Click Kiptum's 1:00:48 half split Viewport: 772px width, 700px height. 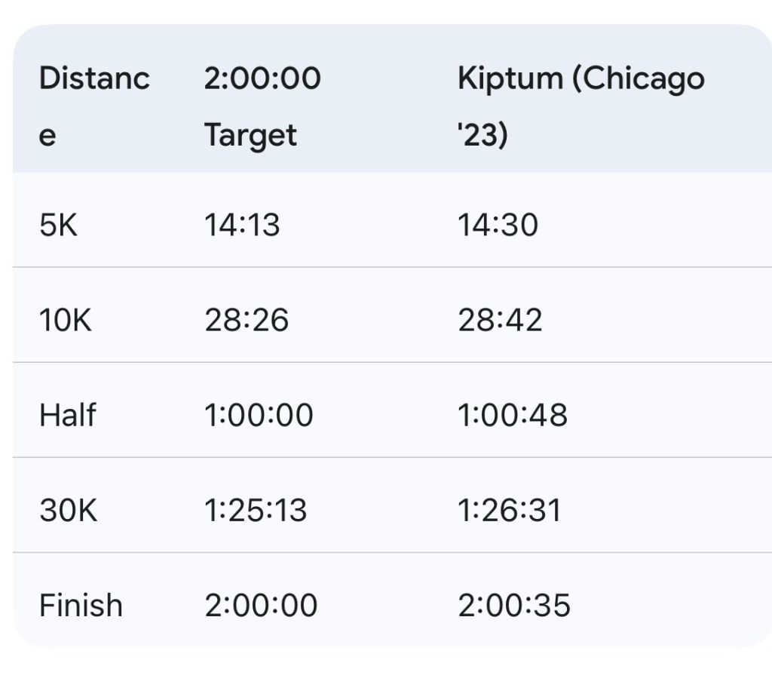[513, 416]
